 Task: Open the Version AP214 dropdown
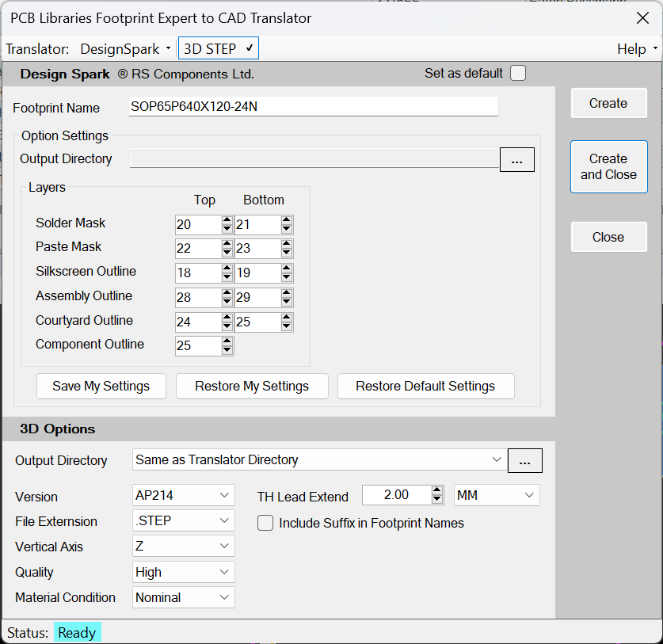tap(184, 495)
